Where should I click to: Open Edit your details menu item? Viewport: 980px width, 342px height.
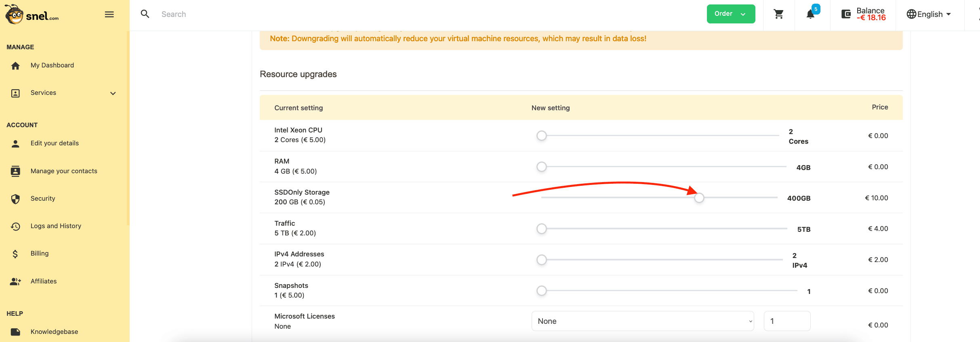point(55,143)
